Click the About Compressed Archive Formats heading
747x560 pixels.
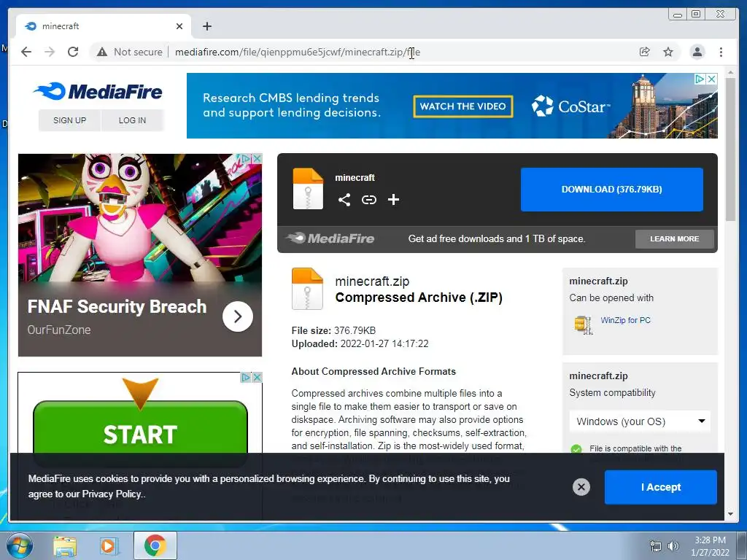coord(373,371)
